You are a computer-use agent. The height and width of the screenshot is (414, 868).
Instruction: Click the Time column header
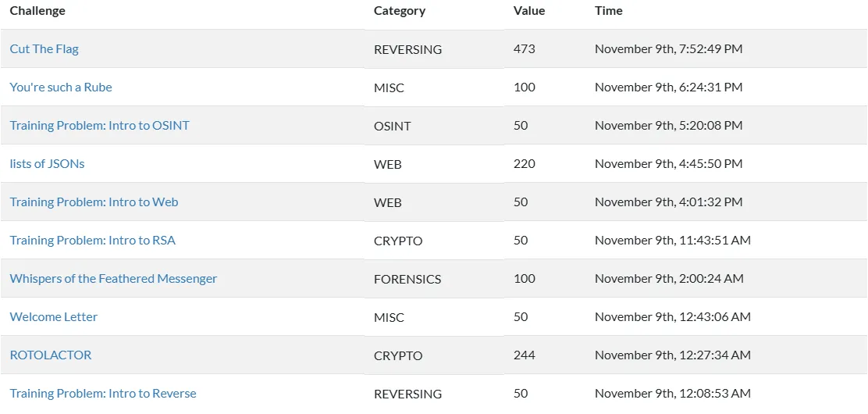[609, 11]
